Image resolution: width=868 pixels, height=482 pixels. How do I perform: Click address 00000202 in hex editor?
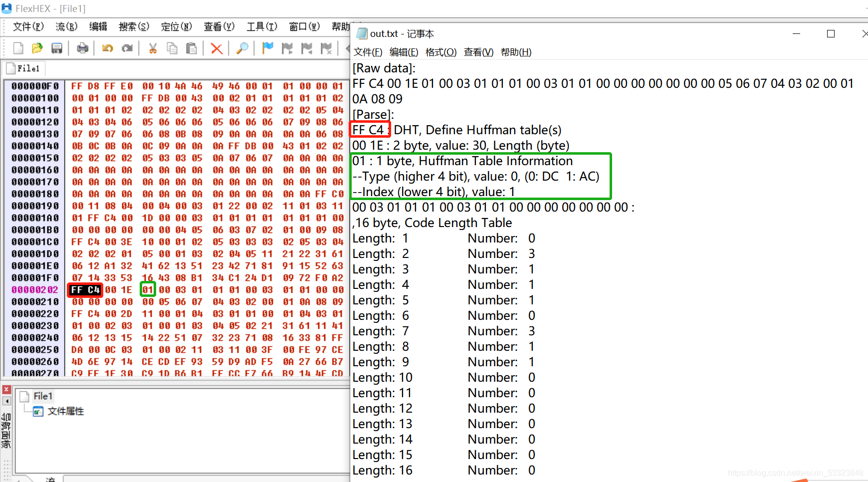[x=35, y=290]
